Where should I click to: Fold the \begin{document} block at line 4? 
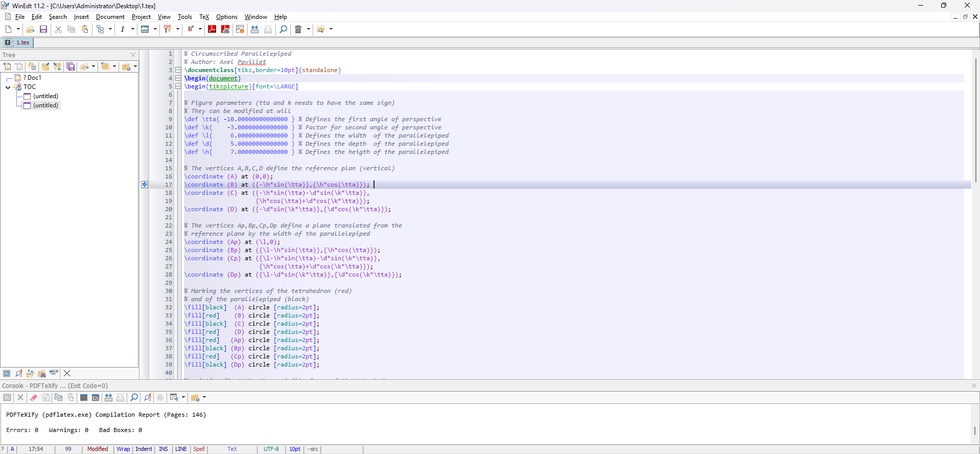(x=178, y=78)
